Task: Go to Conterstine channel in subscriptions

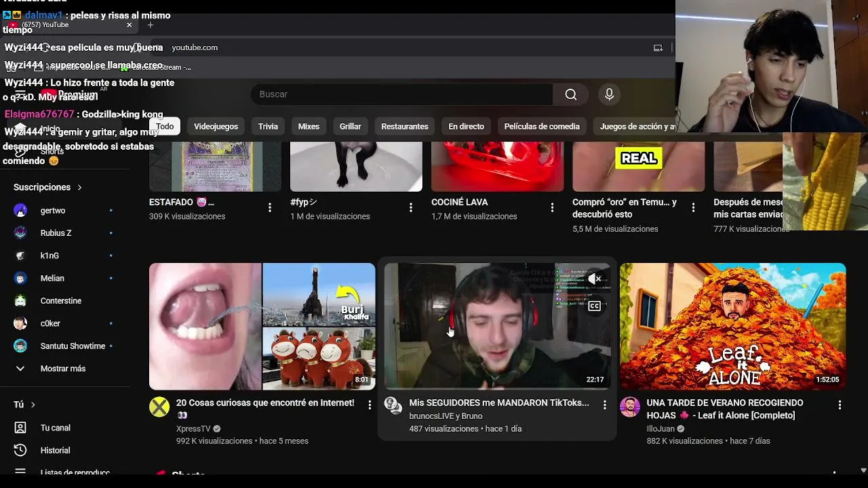Action: [x=62, y=301]
